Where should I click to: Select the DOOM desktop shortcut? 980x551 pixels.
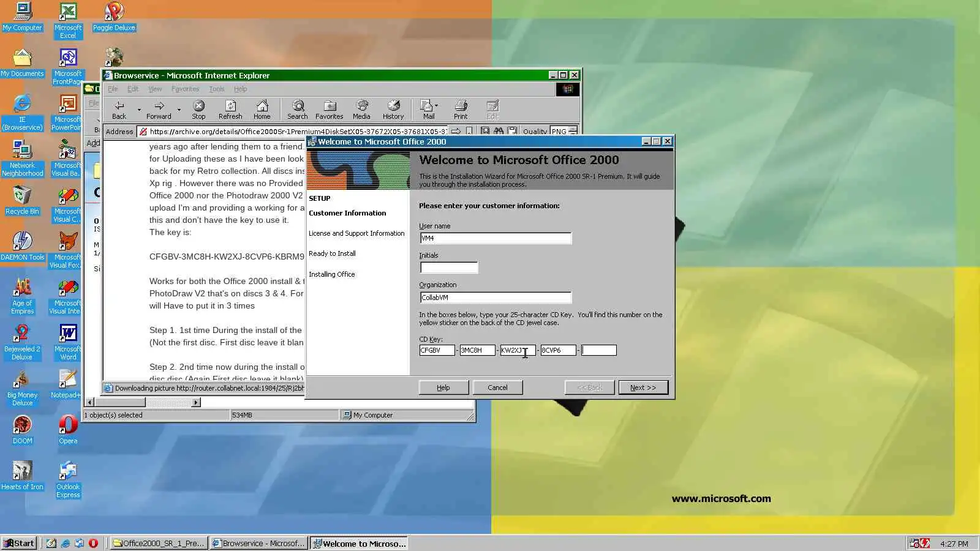click(x=23, y=430)
